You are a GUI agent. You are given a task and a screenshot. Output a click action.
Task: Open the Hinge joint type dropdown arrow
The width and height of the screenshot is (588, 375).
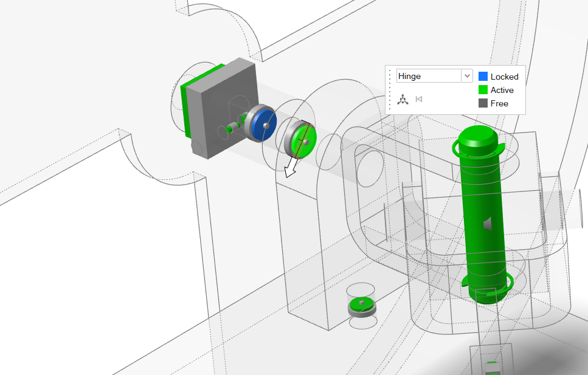(x=467, y=76)
